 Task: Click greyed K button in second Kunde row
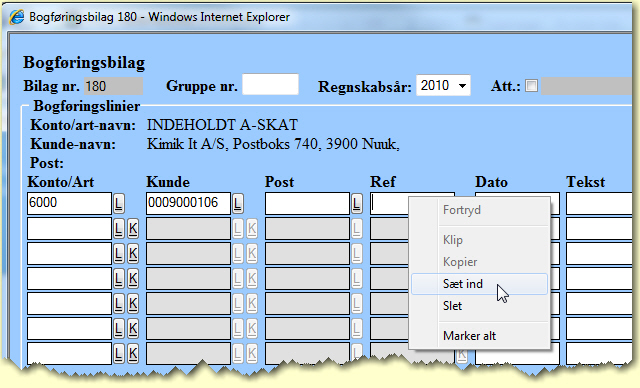pyautogui.click(x=252, y=228)
